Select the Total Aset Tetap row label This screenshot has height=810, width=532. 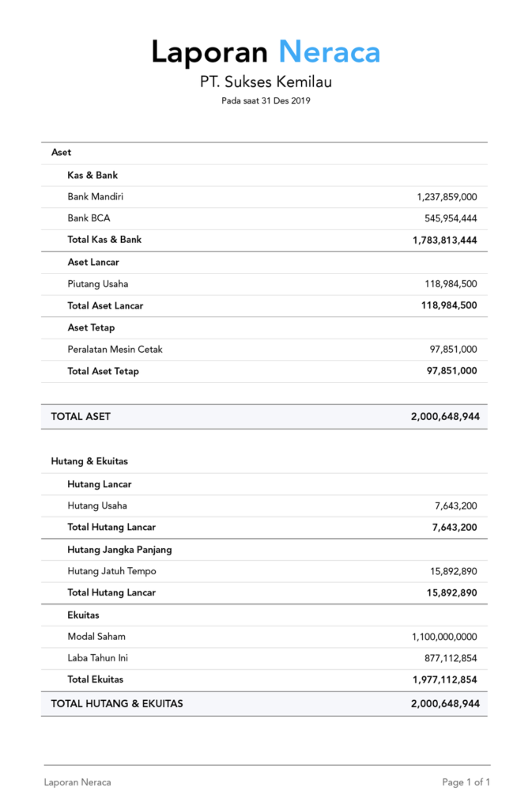pos(103,371)
